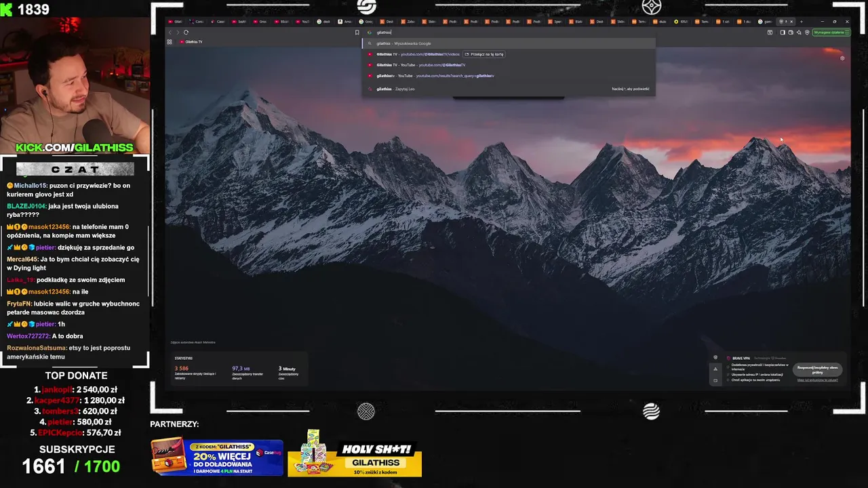This screenshot has width=868, height=488.
Task: Go back using the browser back arrow
Action: click(x=170, y=33)
